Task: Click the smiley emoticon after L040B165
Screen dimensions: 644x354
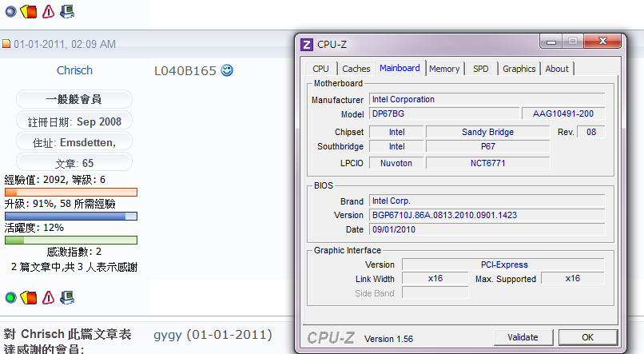Action: [x=227, y=70]
